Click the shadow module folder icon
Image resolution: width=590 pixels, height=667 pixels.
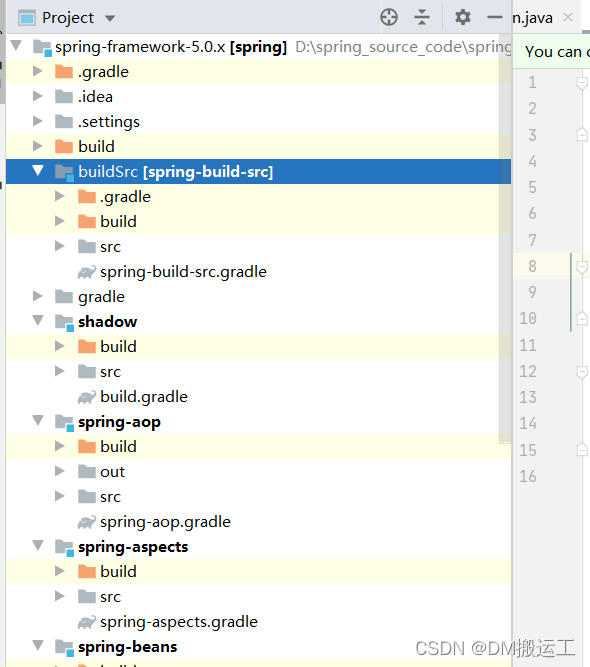coord(65,322)
